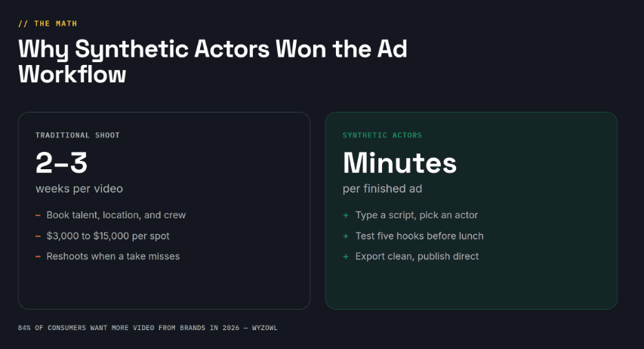
Task: Click the Book talent, location, and crew line
Action: pyautogui.click(x=116, y=215)
